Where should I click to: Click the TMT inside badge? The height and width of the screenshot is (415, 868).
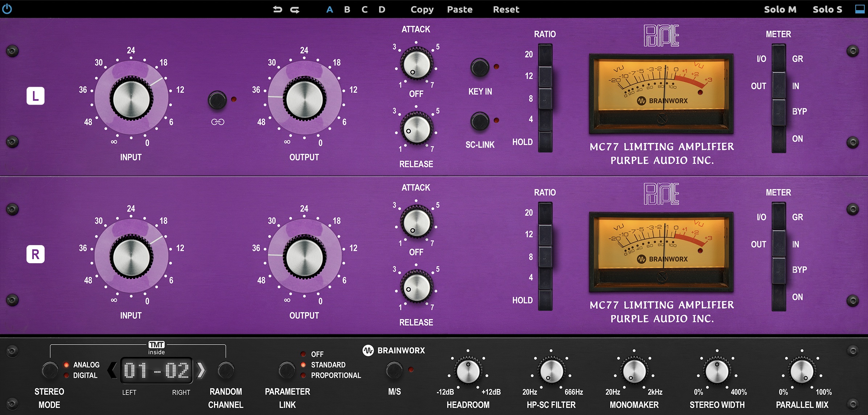pos(156,348)
